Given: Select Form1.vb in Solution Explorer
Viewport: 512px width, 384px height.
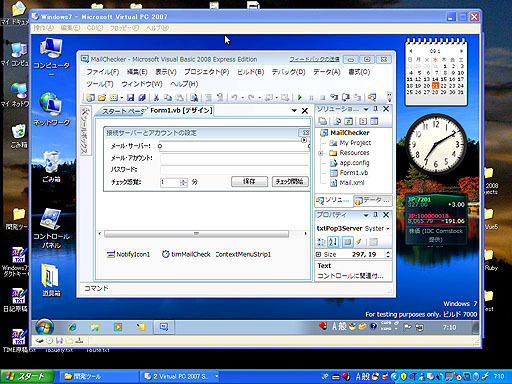Looking at the screenshot, I should (x=349, y=173).
